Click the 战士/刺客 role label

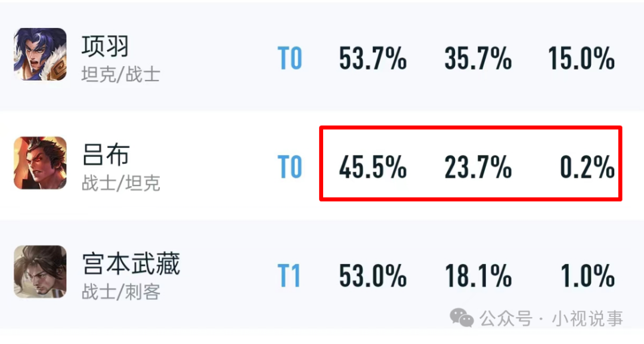(120, 292)
